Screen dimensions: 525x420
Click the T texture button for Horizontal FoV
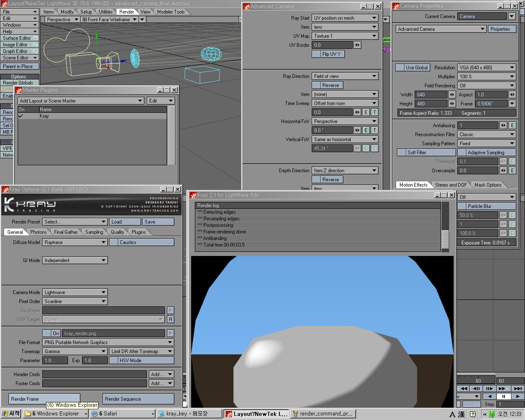(374, 130)
